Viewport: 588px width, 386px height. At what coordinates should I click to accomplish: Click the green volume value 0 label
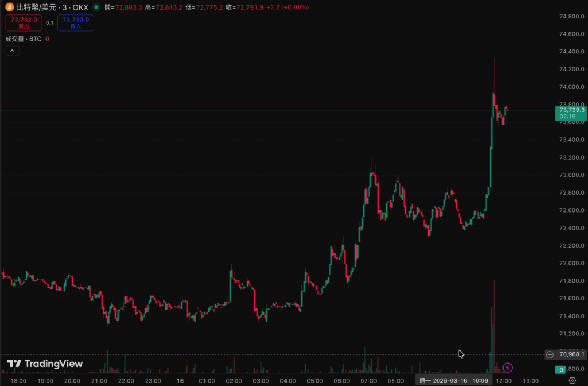click(561, 369)
